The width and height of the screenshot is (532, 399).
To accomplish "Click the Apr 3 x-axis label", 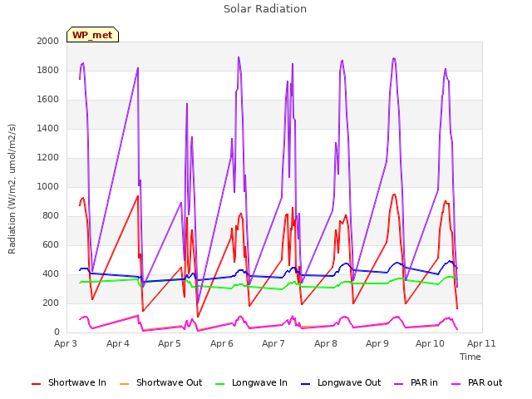I will point(66,343).
